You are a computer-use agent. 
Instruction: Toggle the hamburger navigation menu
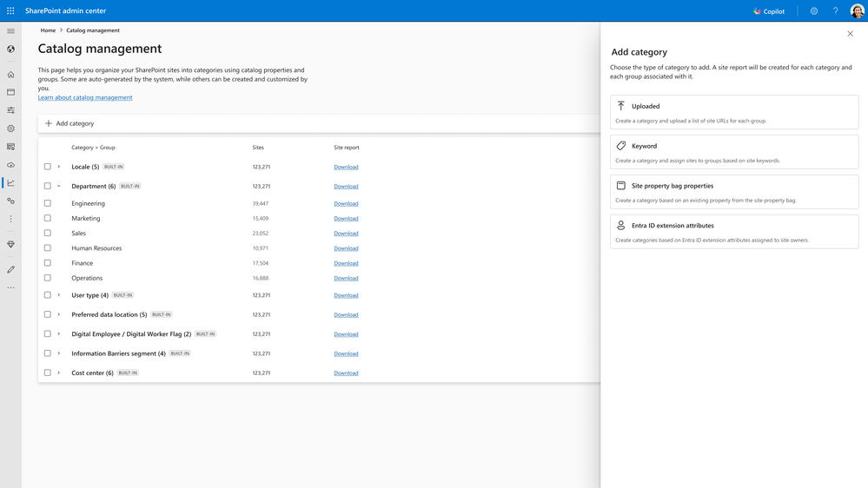point(10,31)
